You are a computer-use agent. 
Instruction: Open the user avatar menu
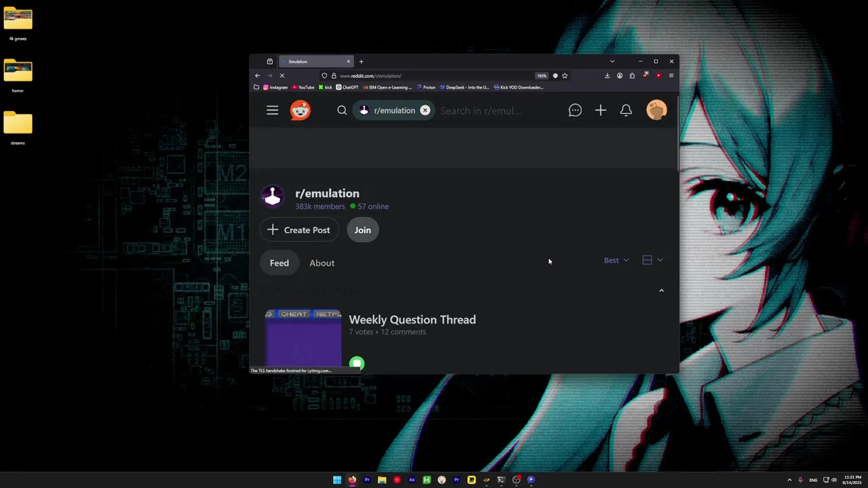point(656,110)
